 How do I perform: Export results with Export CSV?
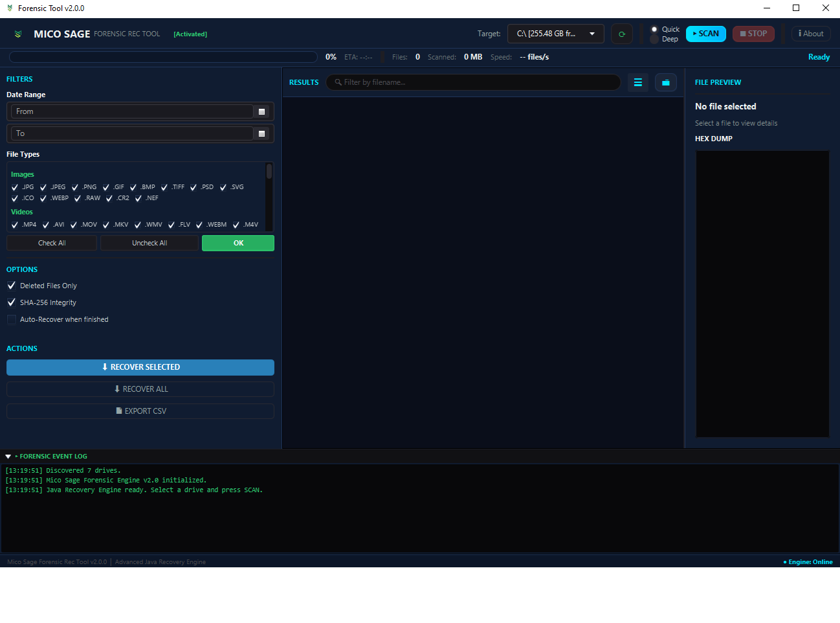click(140, 411)
